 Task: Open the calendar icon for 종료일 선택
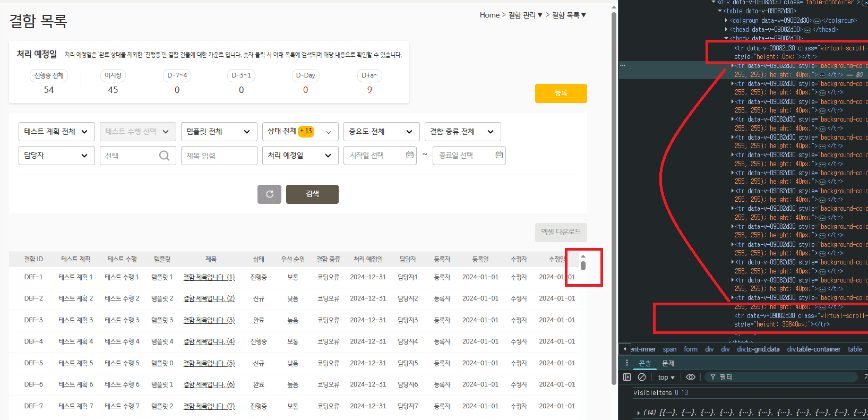pos(499,155)
